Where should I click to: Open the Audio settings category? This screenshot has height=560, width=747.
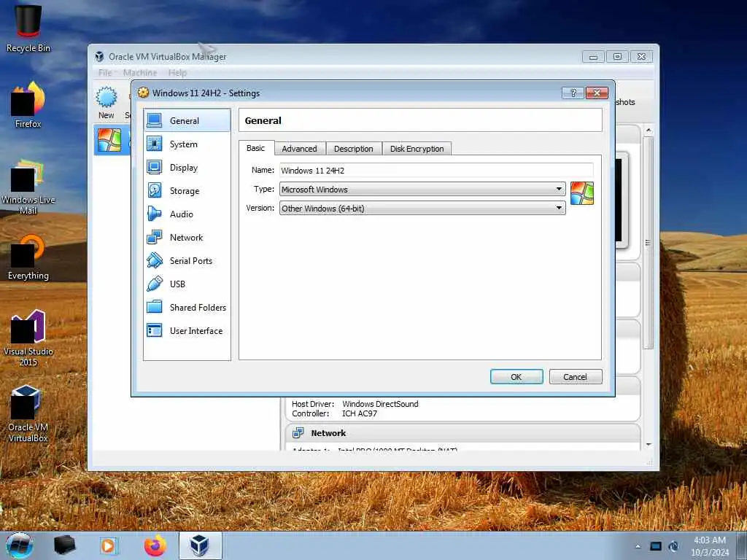click(x=187, y=214)
